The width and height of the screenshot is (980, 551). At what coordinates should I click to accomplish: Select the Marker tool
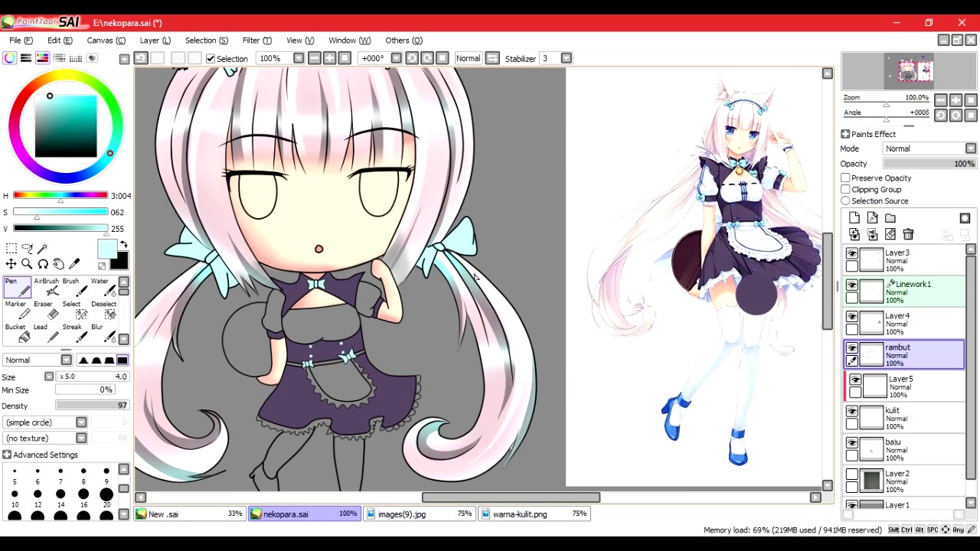pyautogui.click(x=17, y=311)
